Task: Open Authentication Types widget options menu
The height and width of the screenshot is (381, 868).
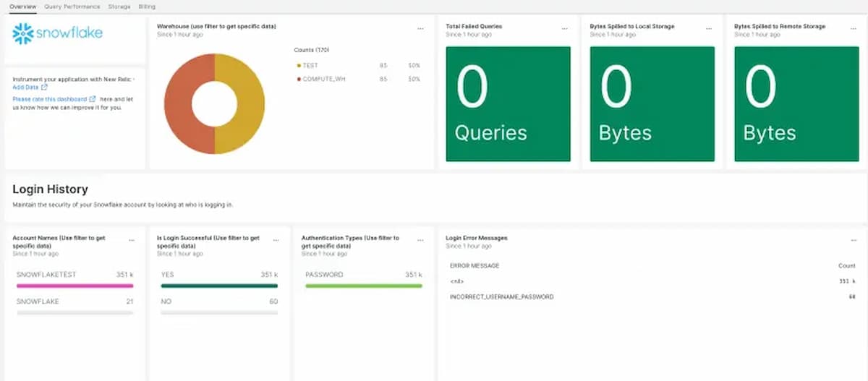Action: click(420, 240)
